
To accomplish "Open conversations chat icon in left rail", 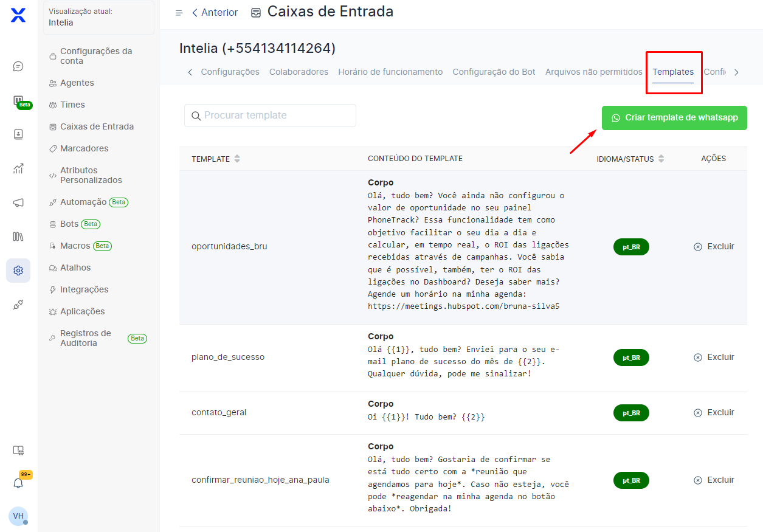I will (x=18, y=66).
